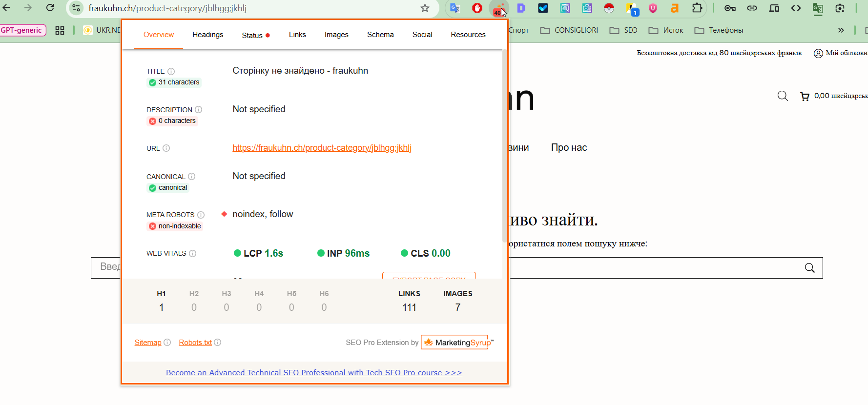Image resolution: width=868 pixels, height=405 pixels.
Task: Open the red stop-hand ad blocker extension
Action: (x=477, y=8)
